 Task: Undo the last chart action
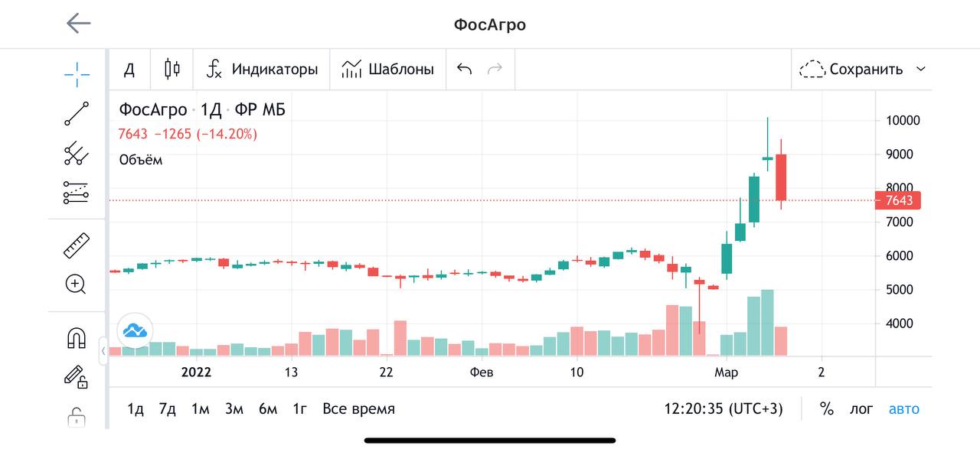click(x=464, y=70)
